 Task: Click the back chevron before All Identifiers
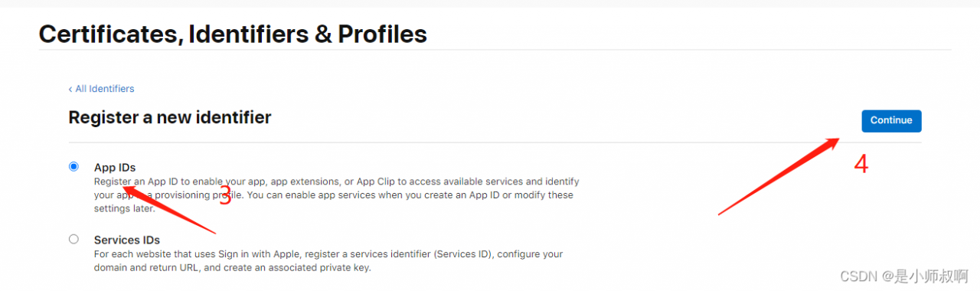[70, 89]
